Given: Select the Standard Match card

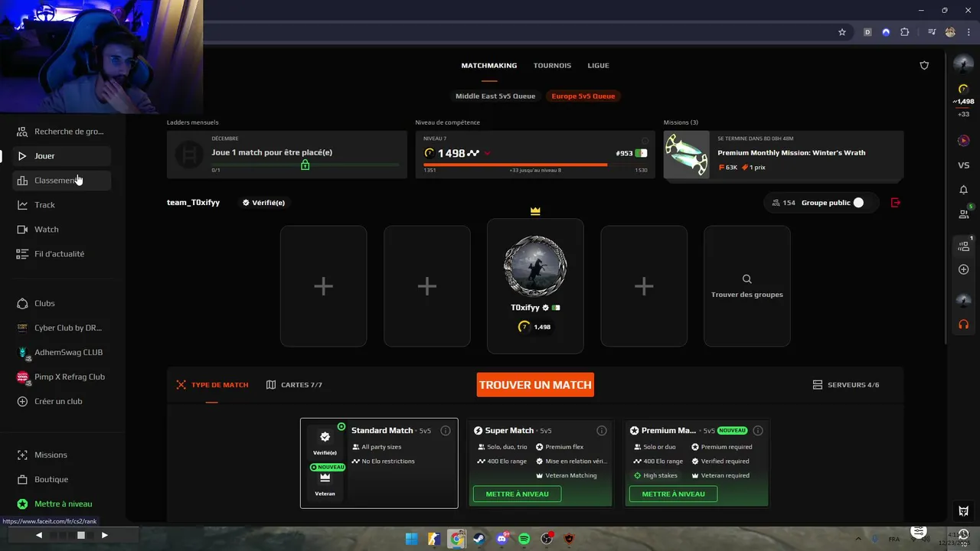Looking at the screenshot, I should click(379, 463).
